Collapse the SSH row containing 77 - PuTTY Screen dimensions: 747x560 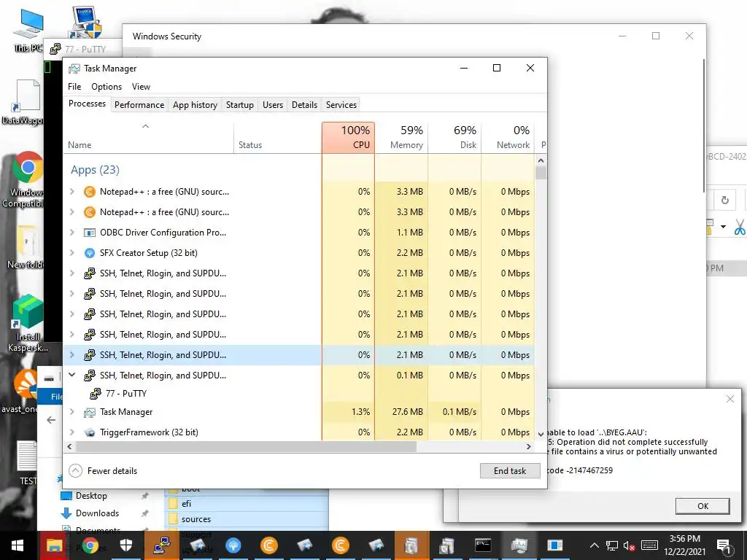(72, 376)
